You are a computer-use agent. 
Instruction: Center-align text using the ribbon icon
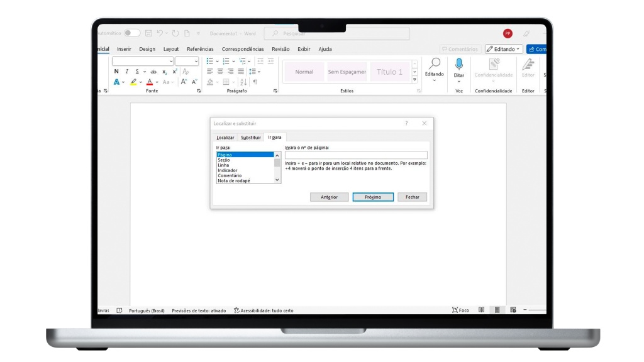(x=221, y=72)
